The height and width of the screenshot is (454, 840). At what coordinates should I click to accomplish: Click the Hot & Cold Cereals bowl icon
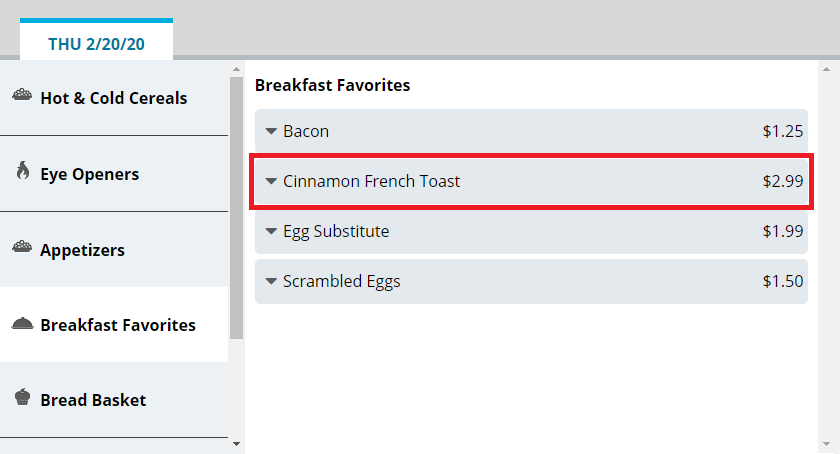tap(22, 96)
